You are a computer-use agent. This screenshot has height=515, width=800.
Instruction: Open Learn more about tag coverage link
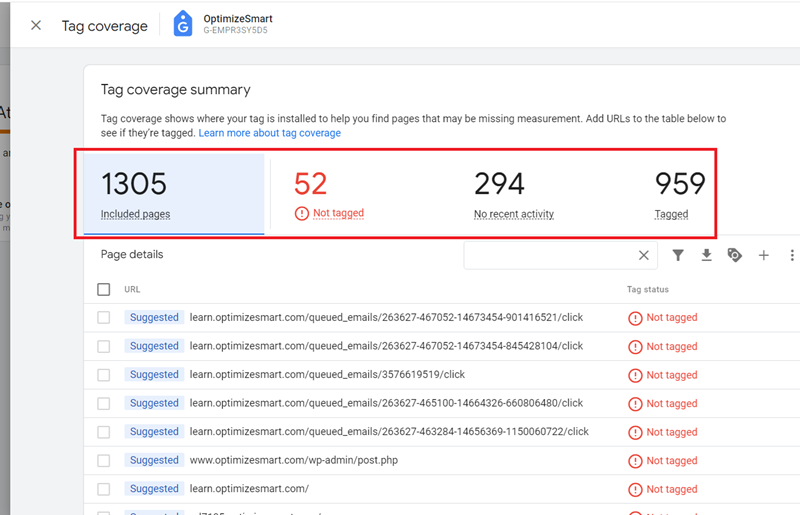coord(269,133)
